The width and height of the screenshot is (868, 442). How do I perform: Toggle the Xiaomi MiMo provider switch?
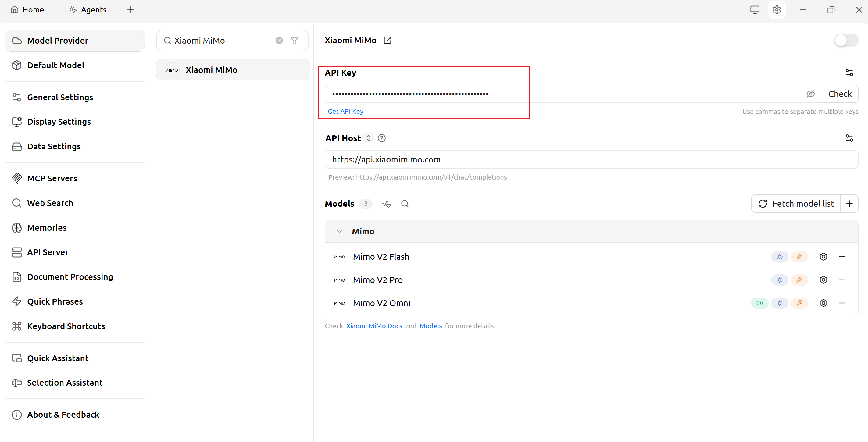coord(846,41)
